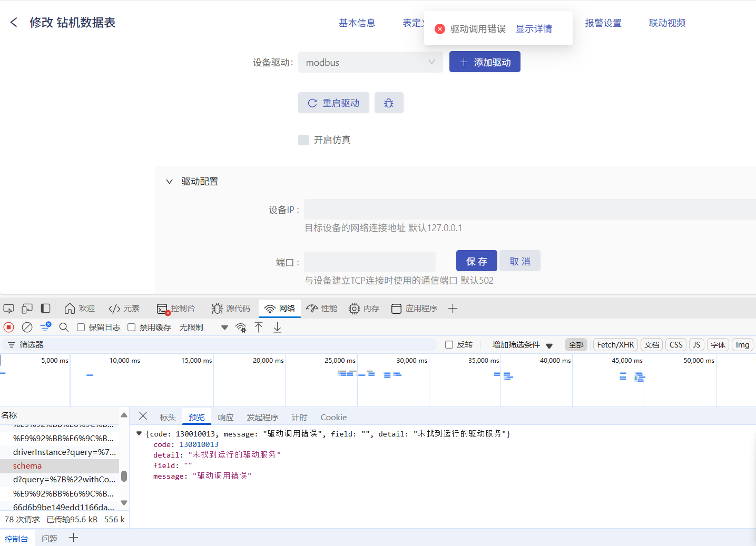756x546 pixels.
Task: Export HAR file with down arrow
Action: point(277,327)
